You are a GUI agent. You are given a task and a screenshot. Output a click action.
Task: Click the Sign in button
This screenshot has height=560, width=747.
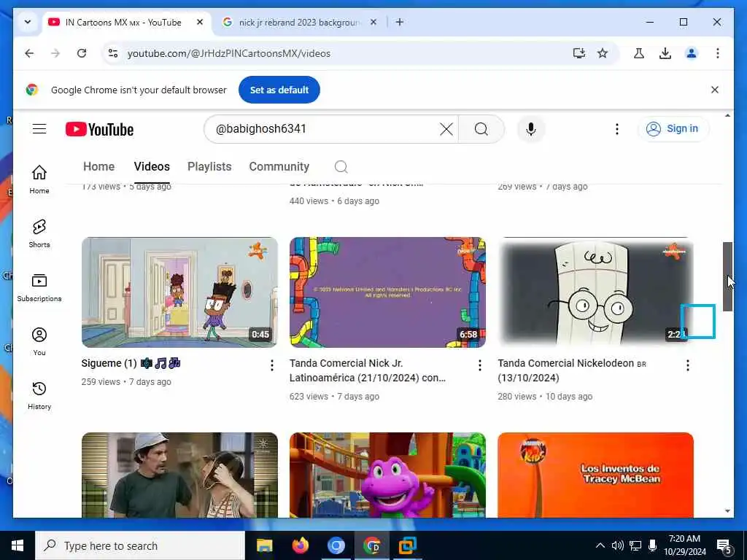click(x=673, y=128)
